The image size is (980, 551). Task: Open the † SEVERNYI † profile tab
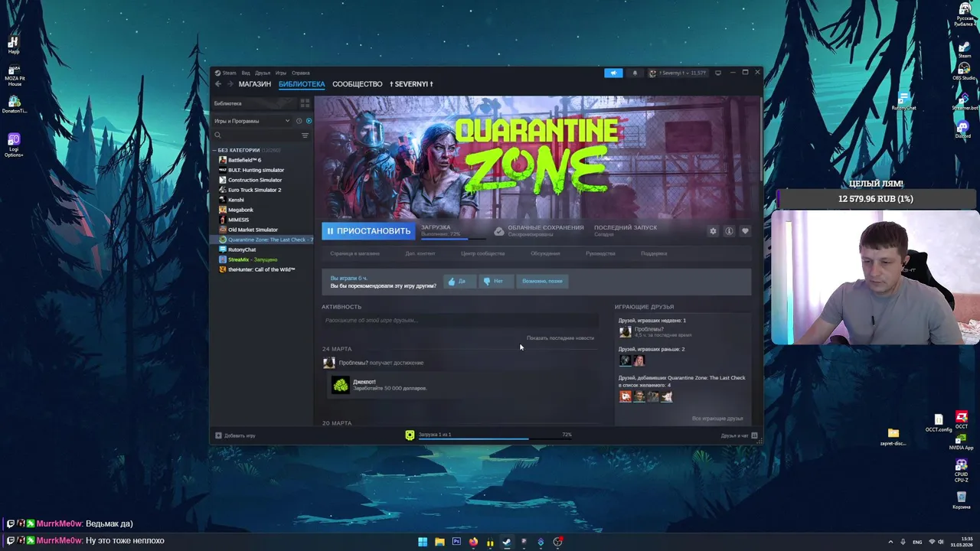(x=411, y=84)
